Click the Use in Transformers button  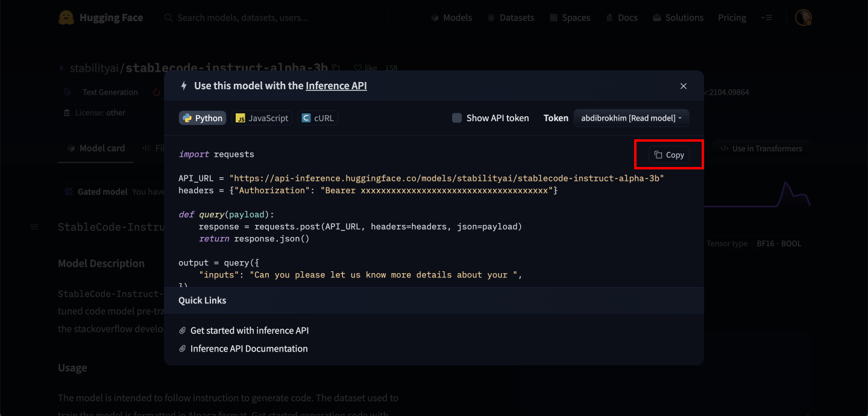click(761, 148)
